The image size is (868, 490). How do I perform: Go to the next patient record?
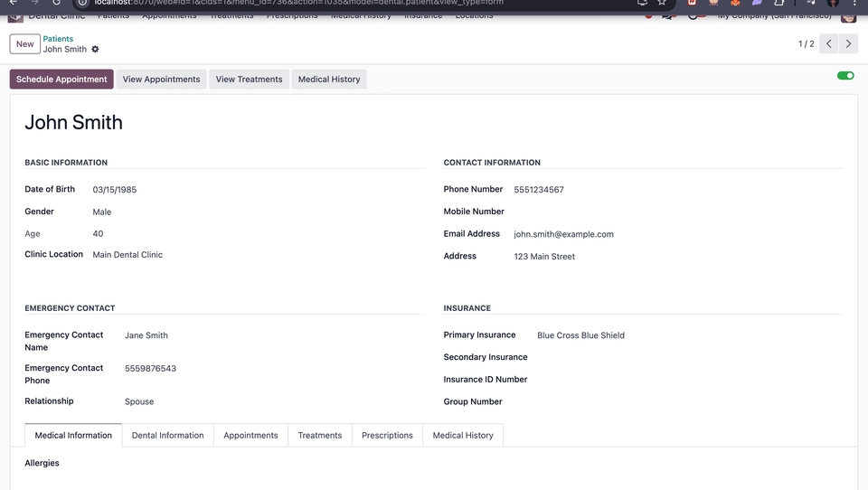pyautogui.click(x=849, y=43)
